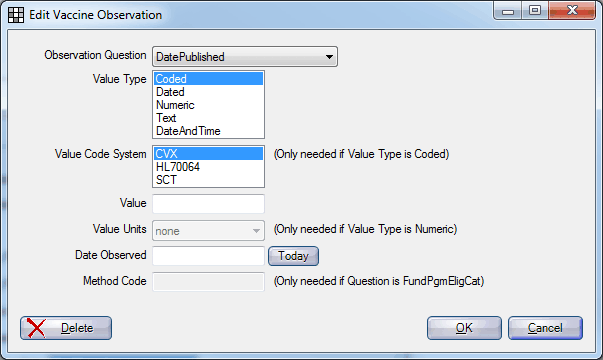The width and height of the screenshot is (603, 360).
Task: Choose Text value type
Action: (208, 118)
